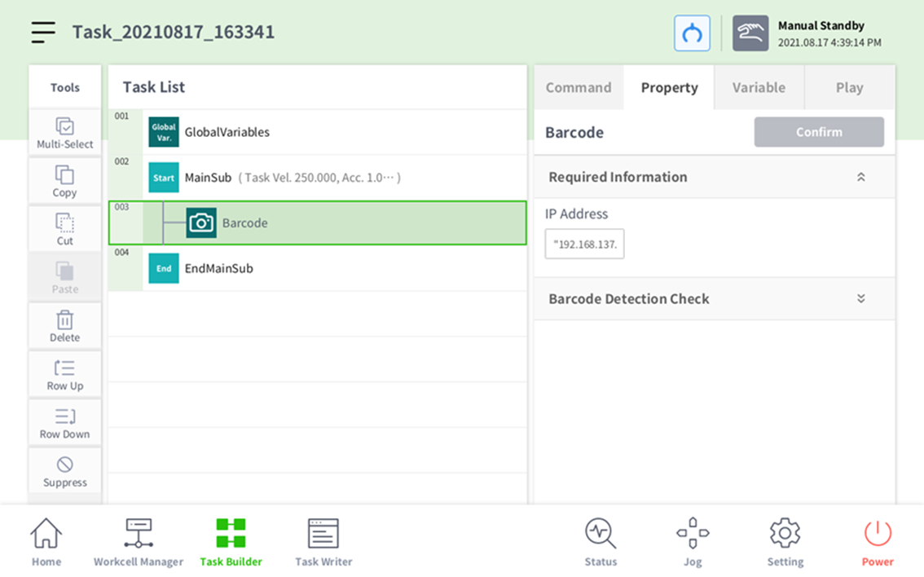Click the Manual Standby hand icon

750,33
